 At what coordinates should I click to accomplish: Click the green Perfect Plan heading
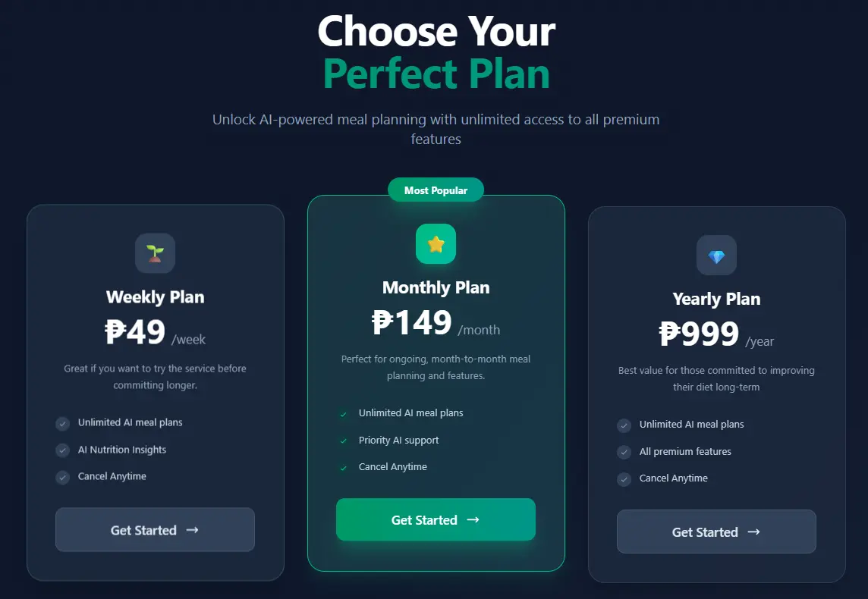pyautogui.click(x=436, y=73)
